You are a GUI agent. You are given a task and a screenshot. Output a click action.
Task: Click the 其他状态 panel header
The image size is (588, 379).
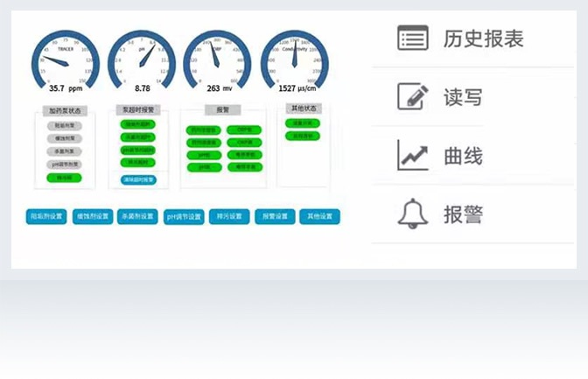[304, 109]
